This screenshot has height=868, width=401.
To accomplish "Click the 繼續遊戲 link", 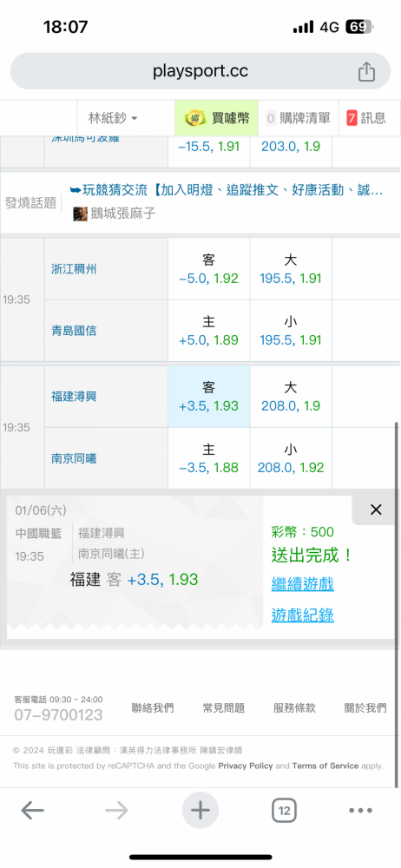I will coord(302,583).
